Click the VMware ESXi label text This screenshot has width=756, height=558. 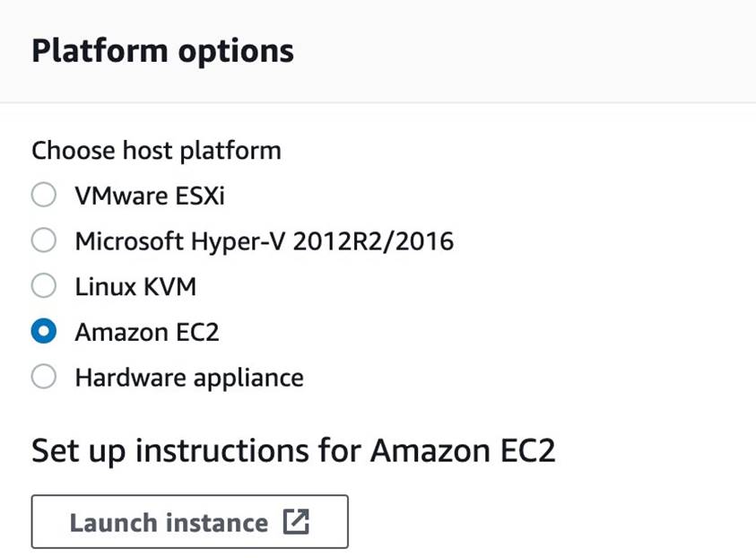[150, 196]
